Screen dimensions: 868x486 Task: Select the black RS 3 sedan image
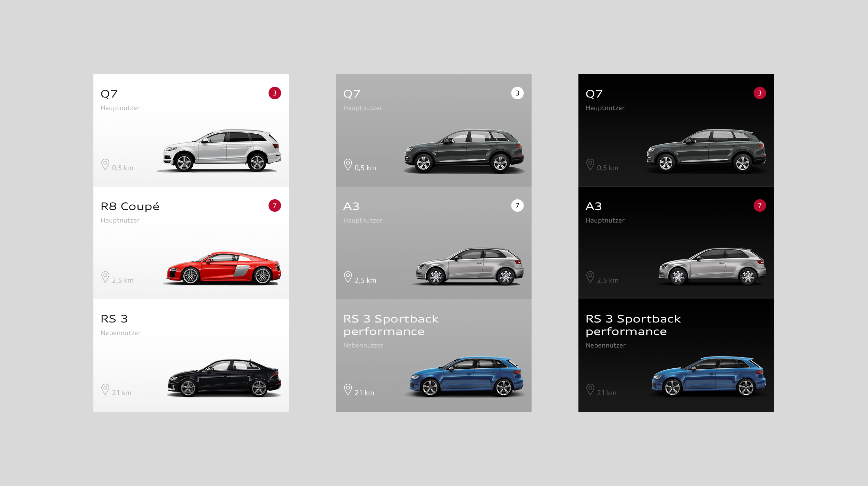224,378
